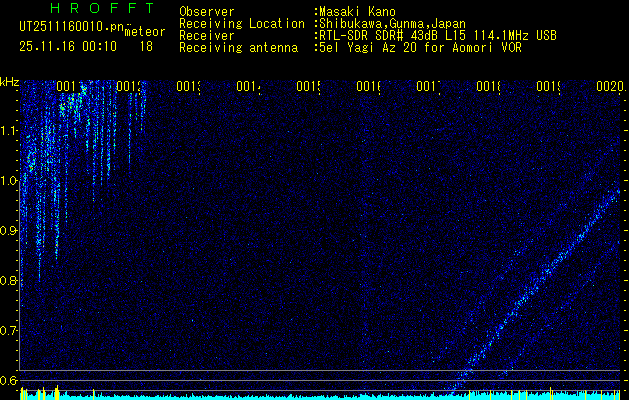Click the 1.0 kHz axis tick
Viewport: 629px width, 400px height.
point(9,180)
